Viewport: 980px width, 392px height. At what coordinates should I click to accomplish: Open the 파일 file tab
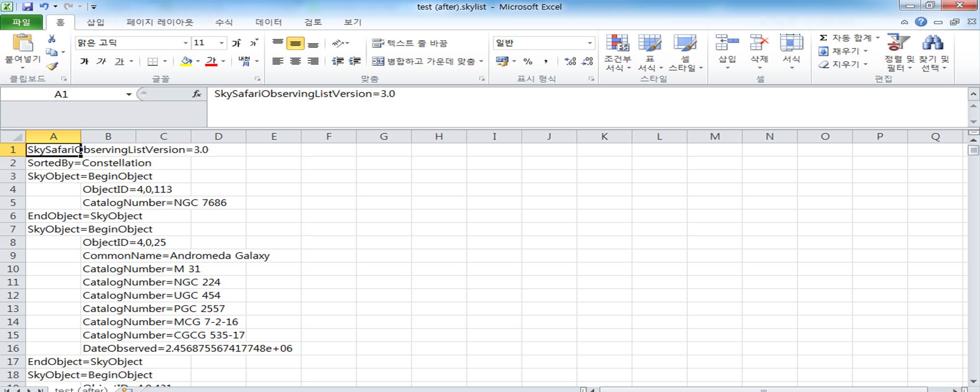click(21, 22)
